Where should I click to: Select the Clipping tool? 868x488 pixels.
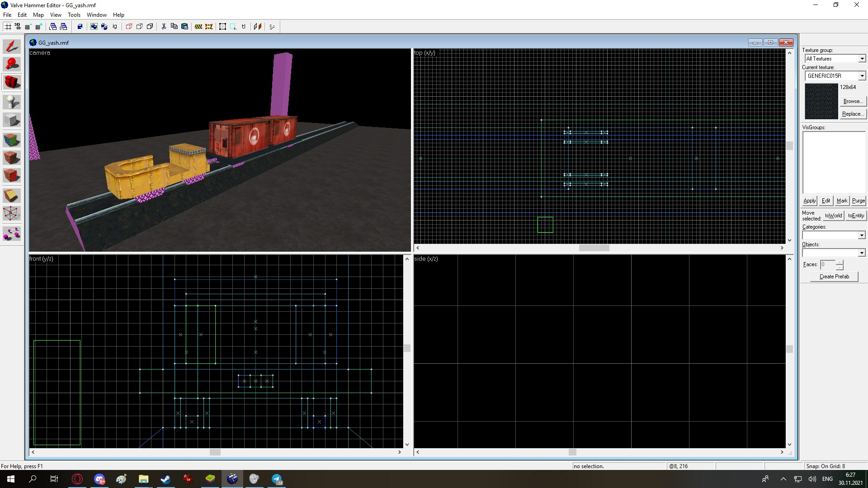(x=12, y=195)
